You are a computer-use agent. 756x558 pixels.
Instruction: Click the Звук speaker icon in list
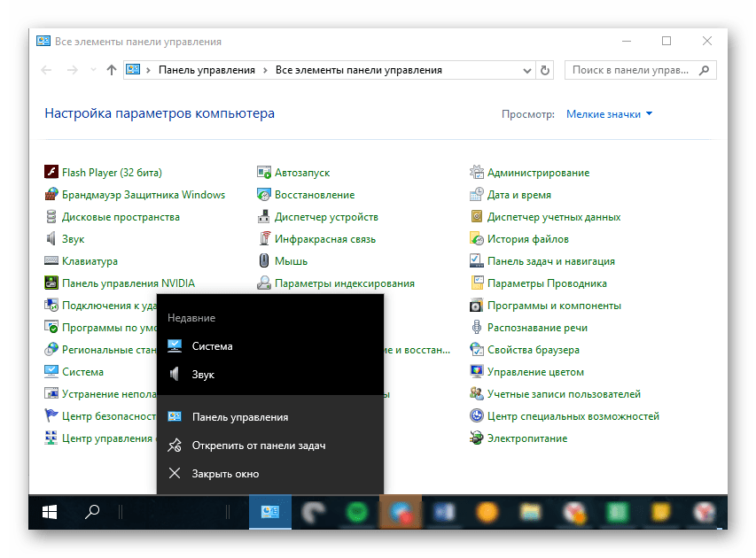click(x=51, y=238)
